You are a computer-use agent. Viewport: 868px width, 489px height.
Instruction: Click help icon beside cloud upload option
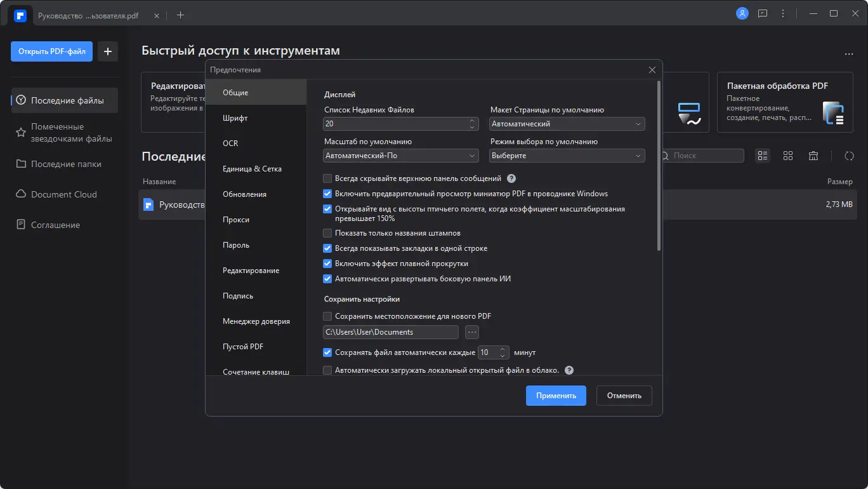click(x=569, y=370)
